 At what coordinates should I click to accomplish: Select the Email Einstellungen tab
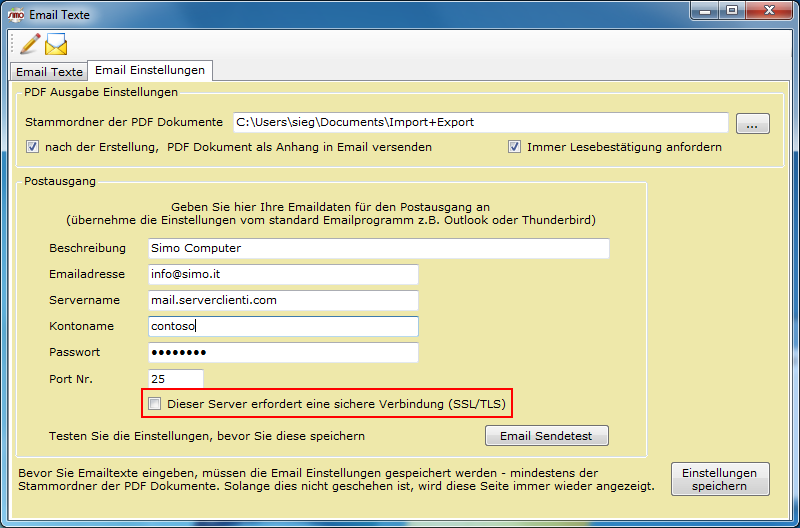(x=150, y=71)
